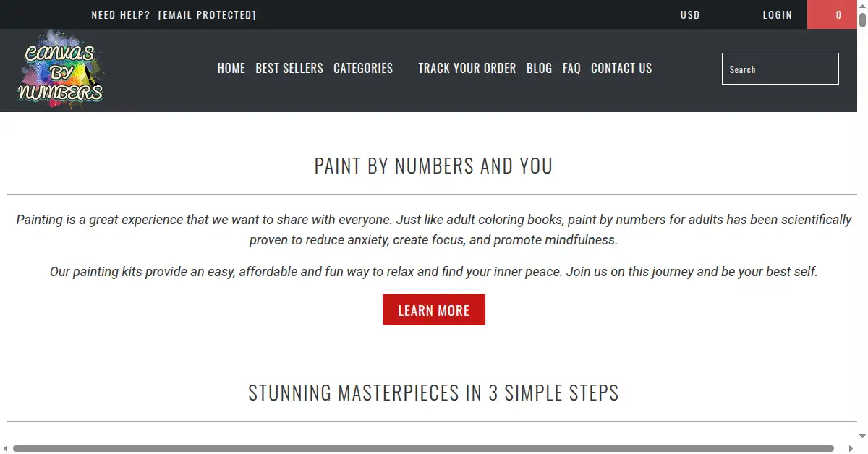Click the horizontal scrollbar thumb
Image resolution: width=868 pixels, height=454 pixels.
tap(423, 448)
